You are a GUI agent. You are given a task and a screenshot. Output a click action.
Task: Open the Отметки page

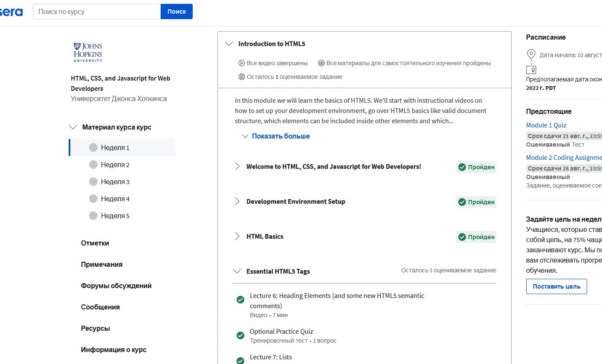(95, 243)
